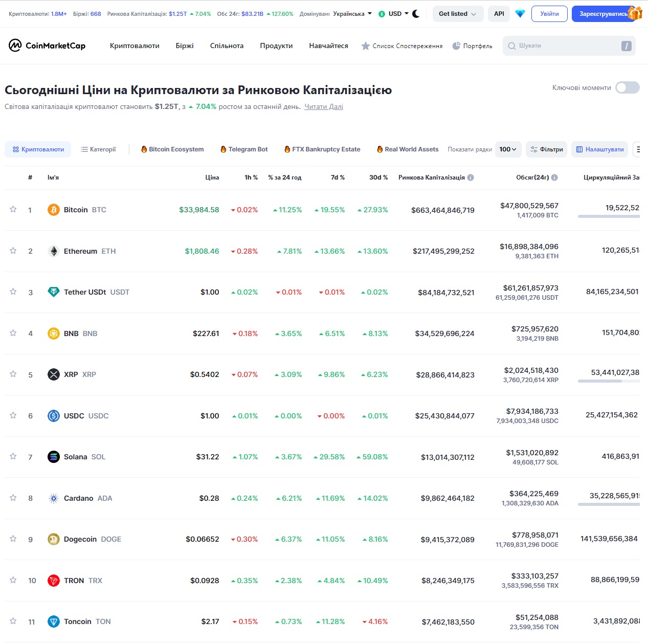Click the Tether USDt logo

click(54, 292)
